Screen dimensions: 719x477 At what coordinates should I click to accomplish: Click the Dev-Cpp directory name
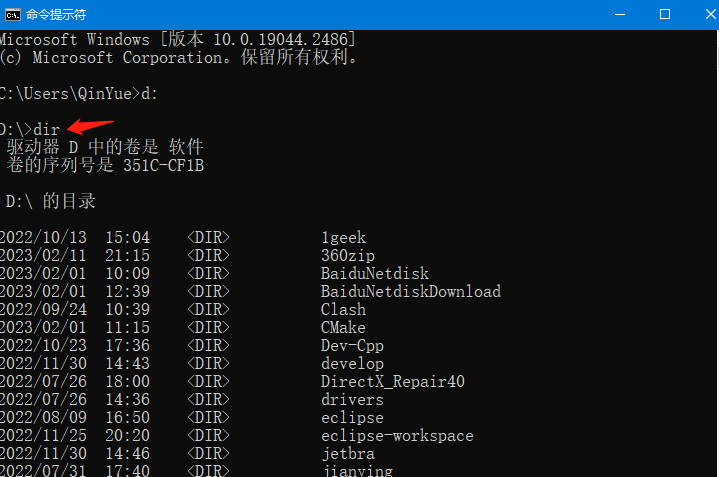tap(352, 346)
